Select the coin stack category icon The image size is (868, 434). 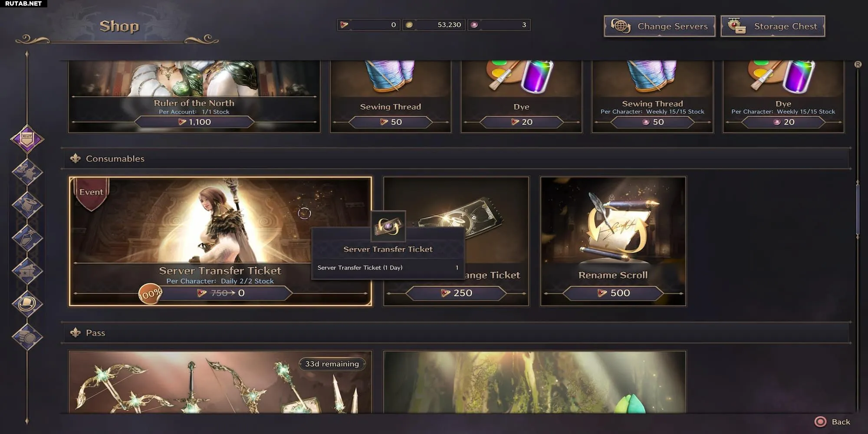point(27,337)
